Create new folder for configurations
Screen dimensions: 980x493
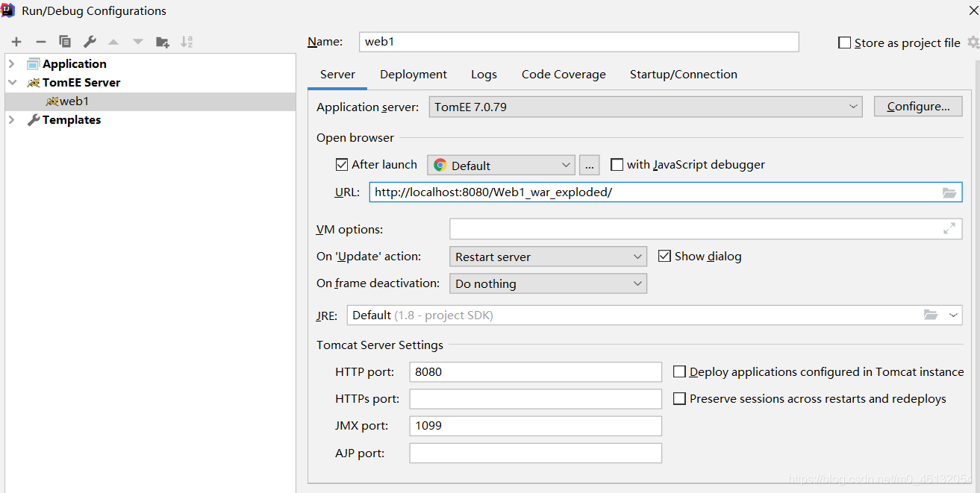162,42
